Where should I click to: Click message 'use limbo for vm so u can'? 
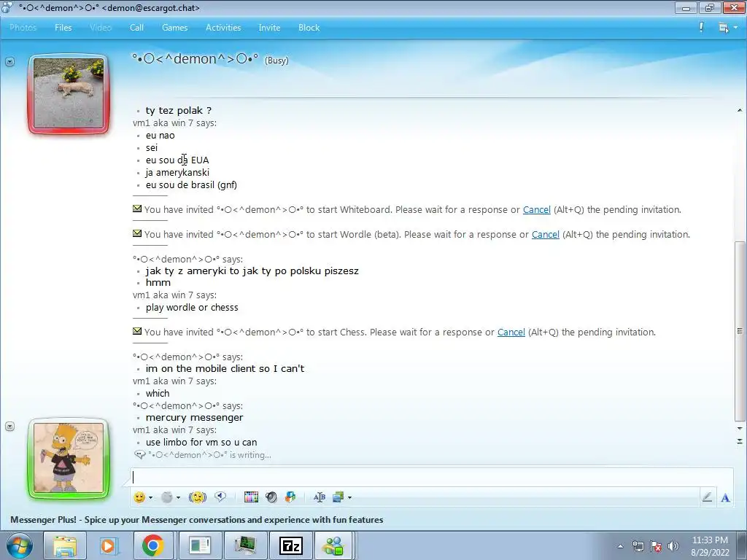pos(201,443)
